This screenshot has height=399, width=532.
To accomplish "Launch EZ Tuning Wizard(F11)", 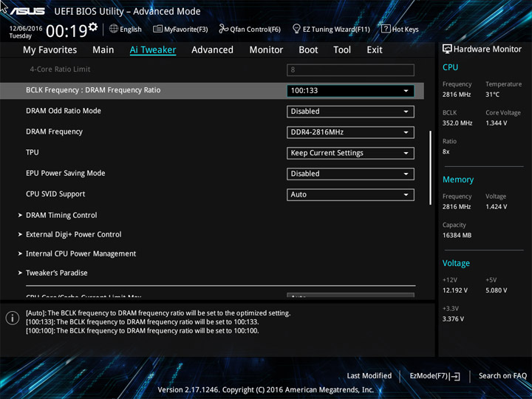I will 332,29.
